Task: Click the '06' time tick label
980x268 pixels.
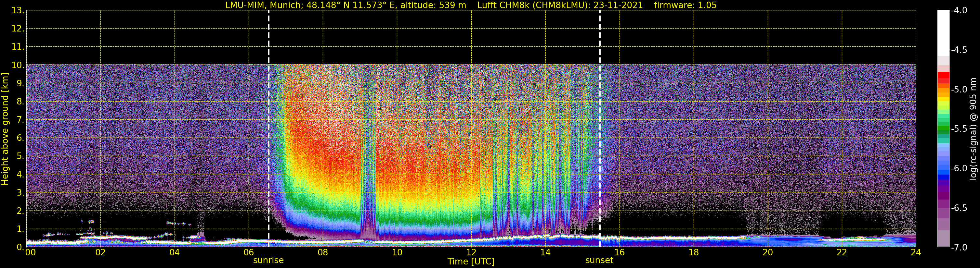Action: point(249,252)
